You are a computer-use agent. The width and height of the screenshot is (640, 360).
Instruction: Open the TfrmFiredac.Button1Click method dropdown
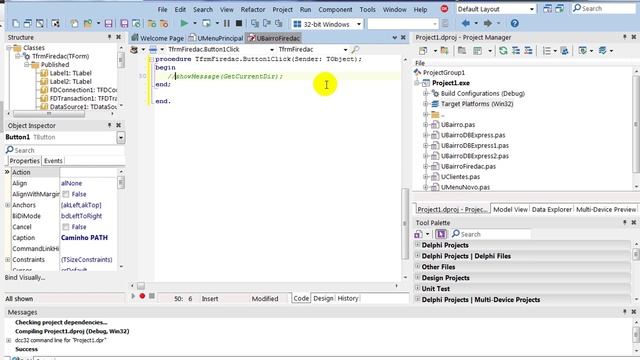click(272, 49)
